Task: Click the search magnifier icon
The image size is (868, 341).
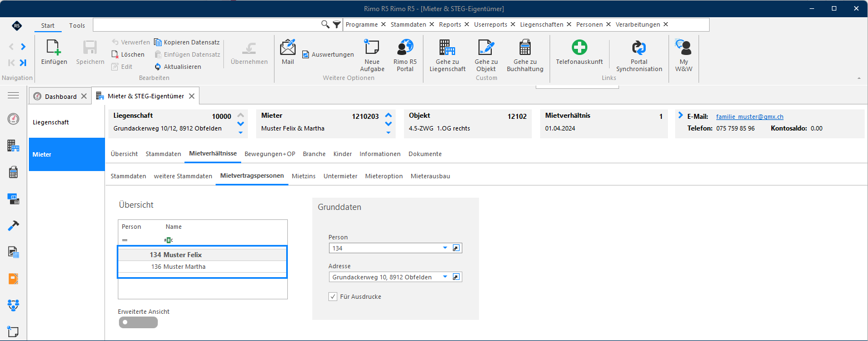Action: tap(326, 24)
